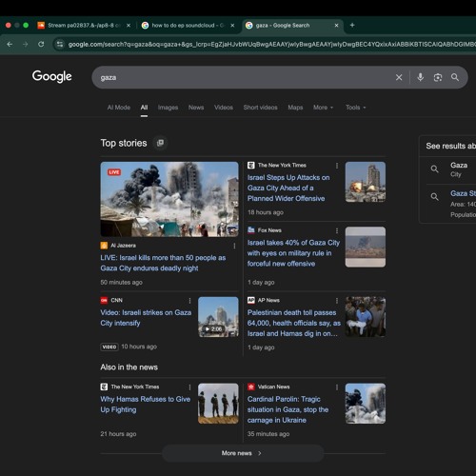Click the Gaza City suggestion link
Screen dimensions: 476x476
pyautogui.click(x=459, y=166)
